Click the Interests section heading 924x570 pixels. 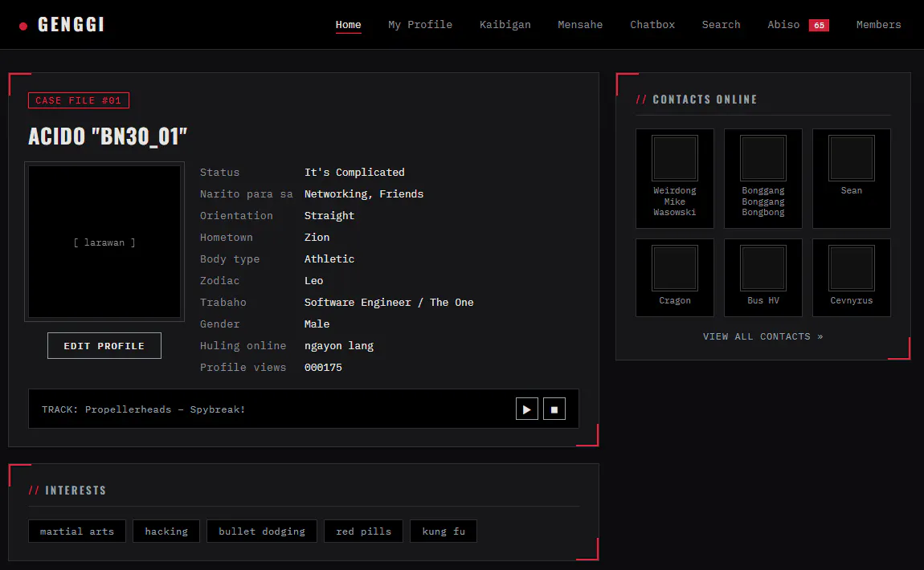click(67, 491)
